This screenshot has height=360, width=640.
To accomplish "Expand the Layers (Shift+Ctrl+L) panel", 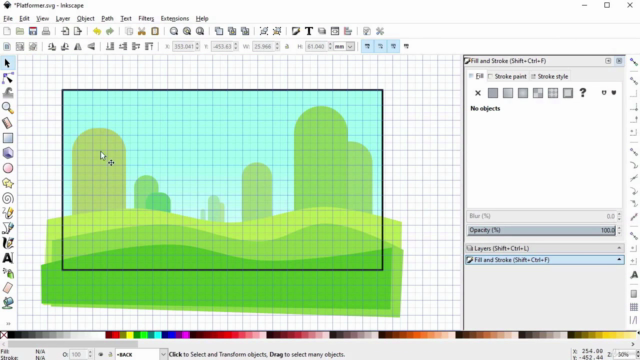I will click(x=544, y=248).
